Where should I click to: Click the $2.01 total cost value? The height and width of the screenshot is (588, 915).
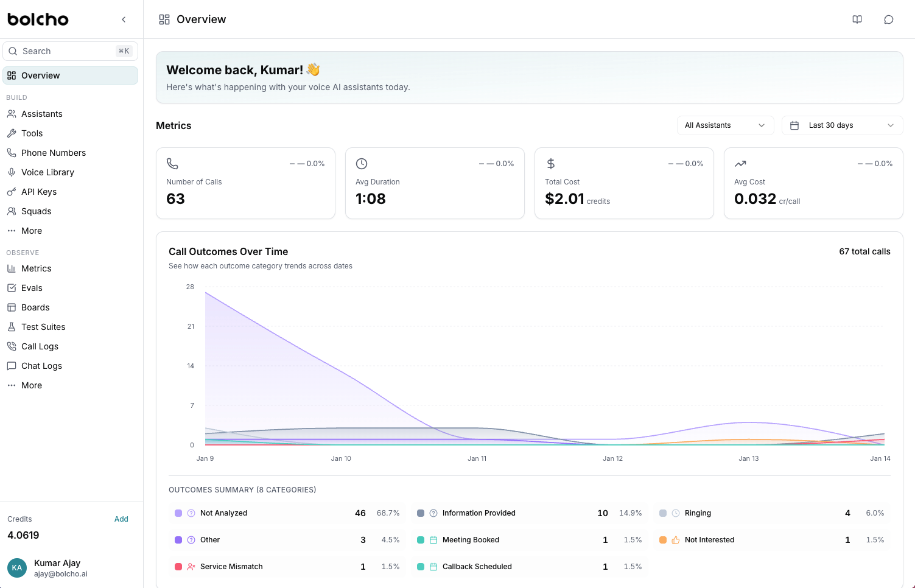(x=564, y=199)
